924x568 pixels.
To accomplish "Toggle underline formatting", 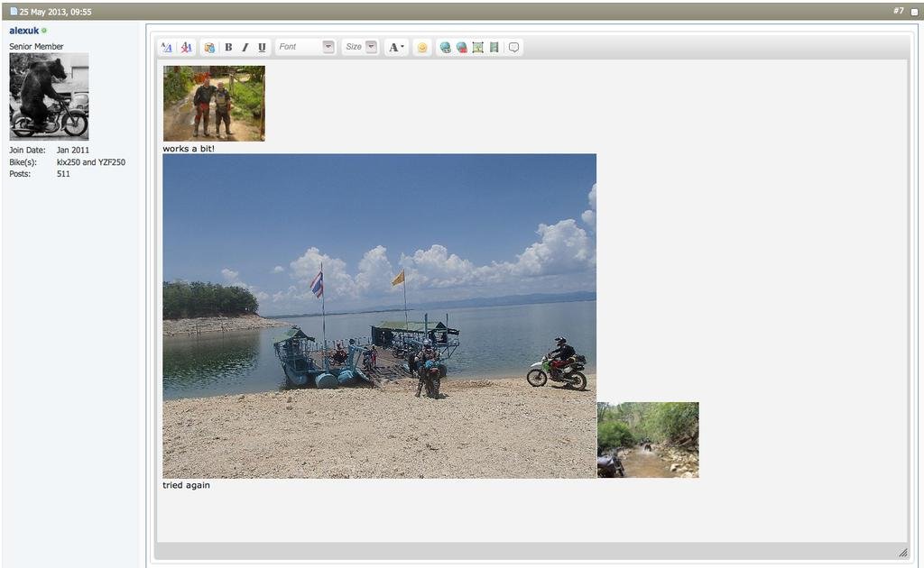I will [262, 48].
